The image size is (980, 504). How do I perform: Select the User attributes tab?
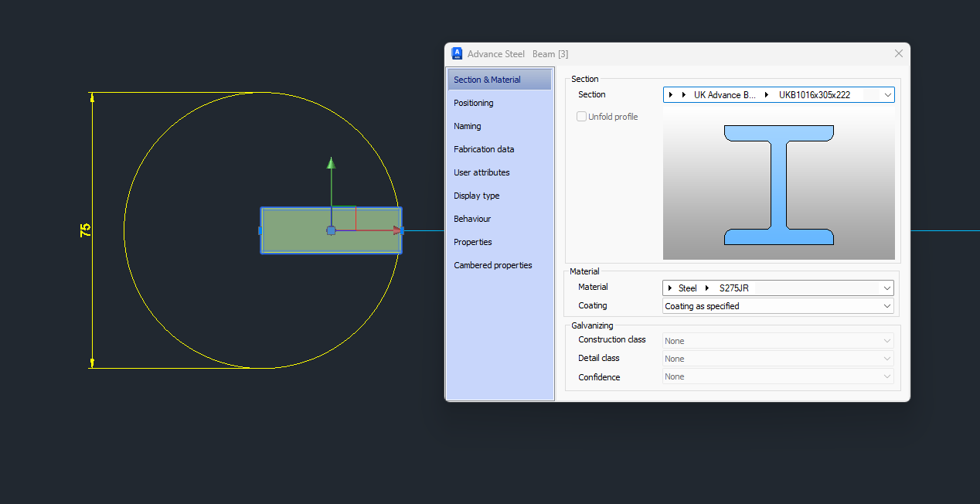tap(499, 172)
